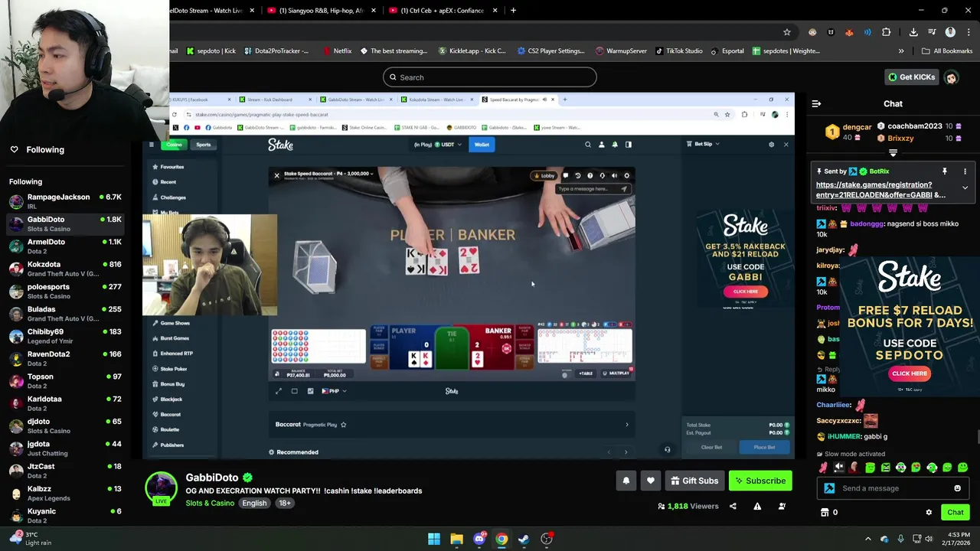Select the pink flamingo emote in quick bar
The height and width of the screenshot is (551, 980).
coord(823,468)
